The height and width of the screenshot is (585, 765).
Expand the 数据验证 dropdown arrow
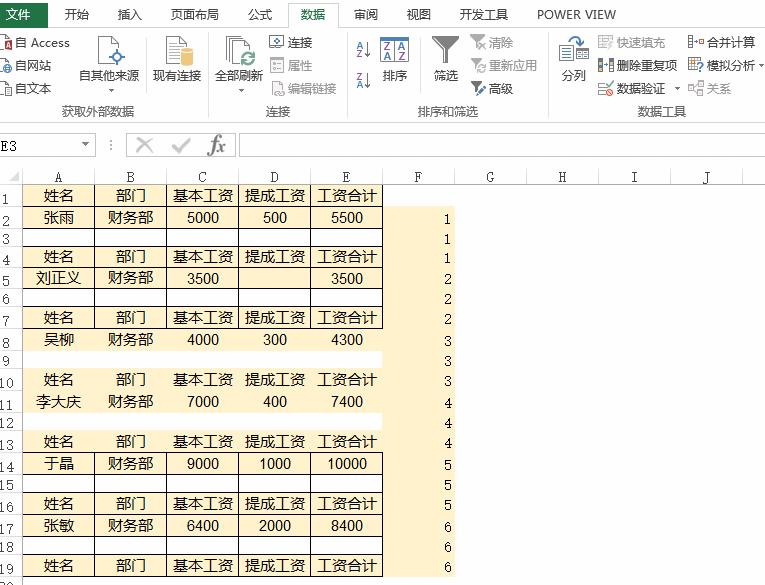[x=677, y=89]
